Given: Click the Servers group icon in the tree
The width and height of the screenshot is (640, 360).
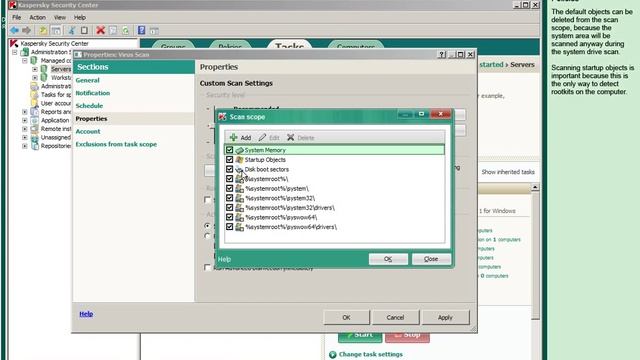Looking at the screenshot, I should coord(44,69).
